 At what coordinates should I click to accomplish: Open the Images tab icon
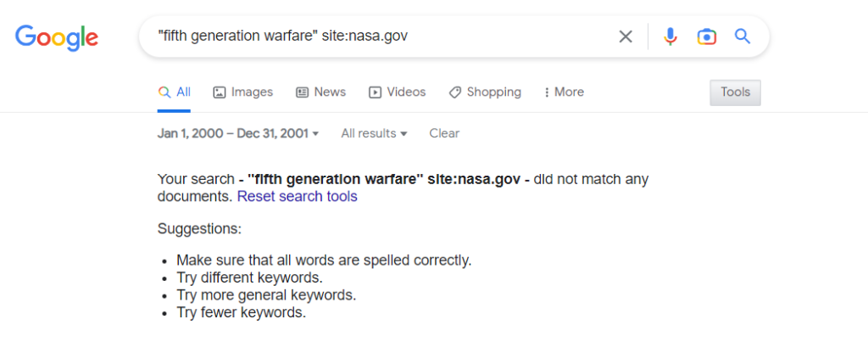tap(220, 92)
